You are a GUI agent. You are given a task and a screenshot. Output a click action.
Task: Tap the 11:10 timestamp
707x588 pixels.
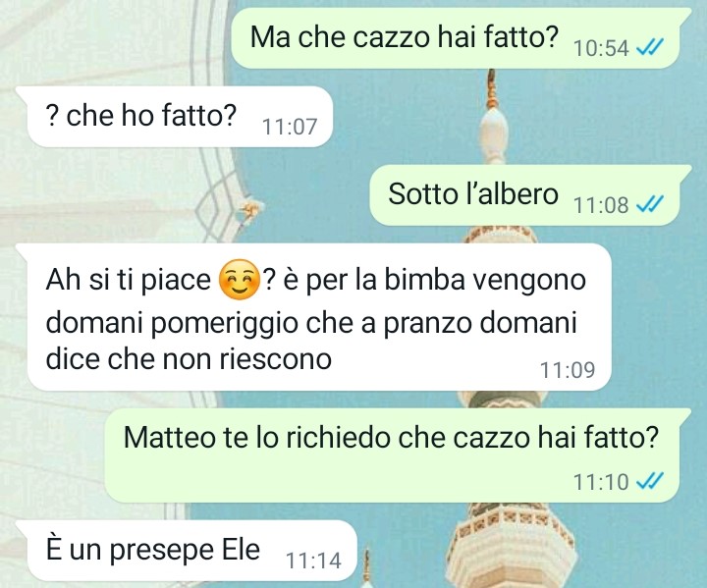(601, 482)
